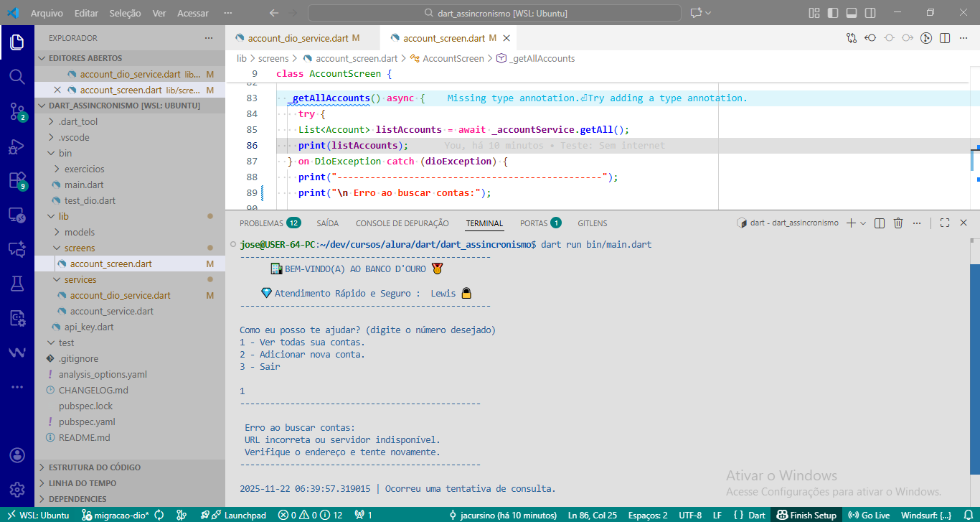This screenshot has height=522, width=980.
Task: Click Go Live in status bar
Action: pyautogui.click(x=868, y=515)
